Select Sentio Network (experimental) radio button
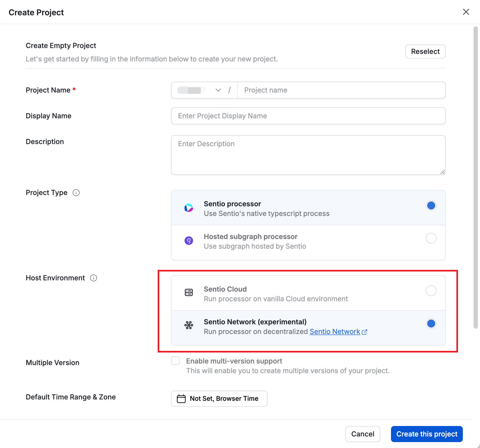Screen dimensions: 480x448 431,324
